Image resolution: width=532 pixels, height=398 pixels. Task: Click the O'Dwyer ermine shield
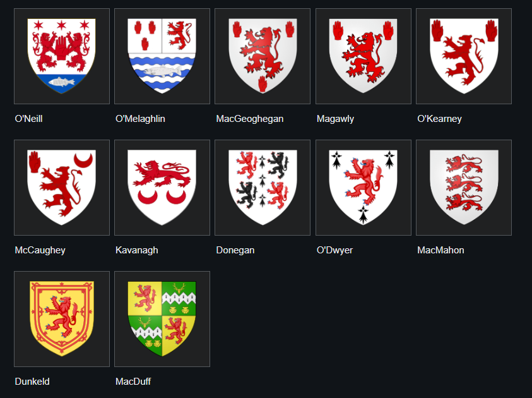coord(363,188)
